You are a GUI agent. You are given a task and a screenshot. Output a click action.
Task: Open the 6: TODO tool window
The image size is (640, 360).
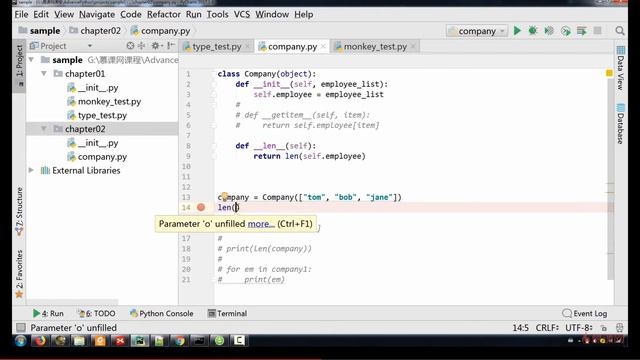click(96, 313)
